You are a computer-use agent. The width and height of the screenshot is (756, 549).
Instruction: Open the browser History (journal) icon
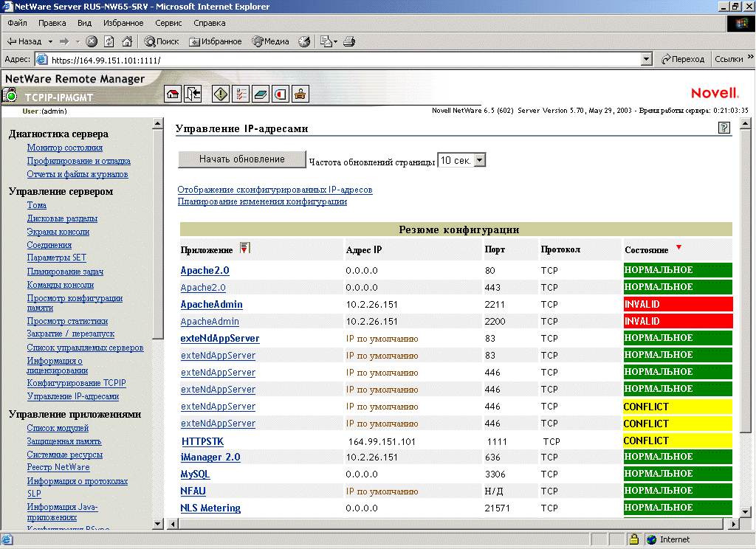(x=304, y=41)
